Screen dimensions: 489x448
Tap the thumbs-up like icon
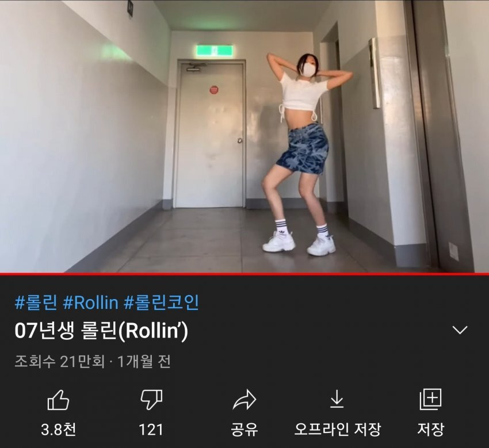tap(58, 400)
